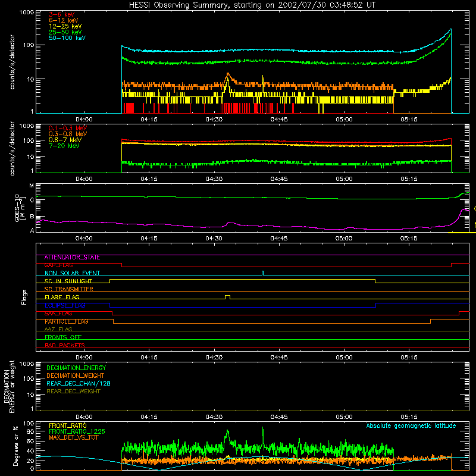Pick the GAP_FLAG label
The width and height of the screenshot is (476, 476).
coord(58,265)
